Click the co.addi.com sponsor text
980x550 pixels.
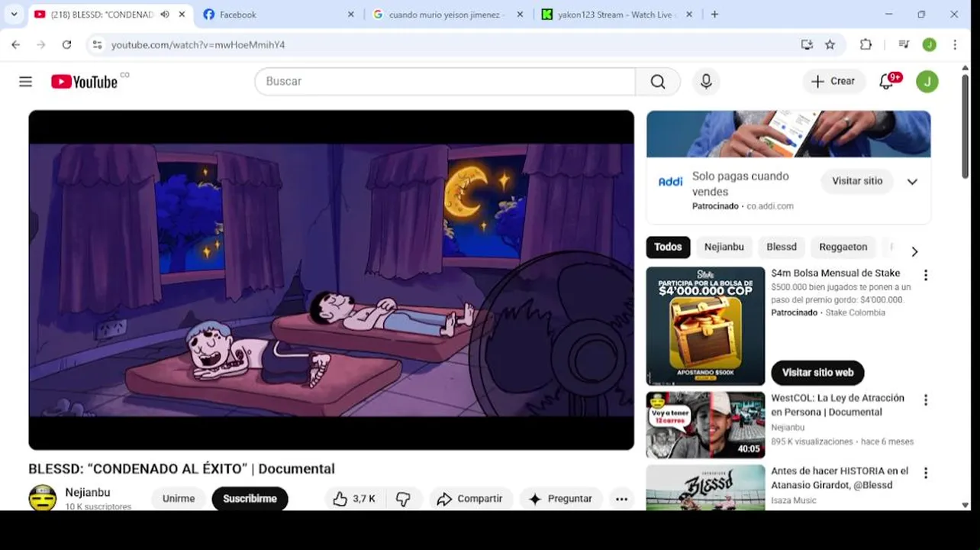click(770, 206)
